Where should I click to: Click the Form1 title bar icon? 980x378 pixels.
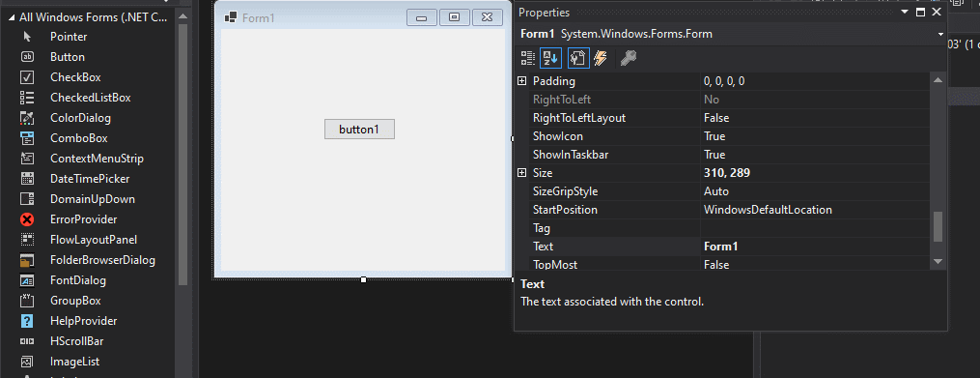(231, 17)
